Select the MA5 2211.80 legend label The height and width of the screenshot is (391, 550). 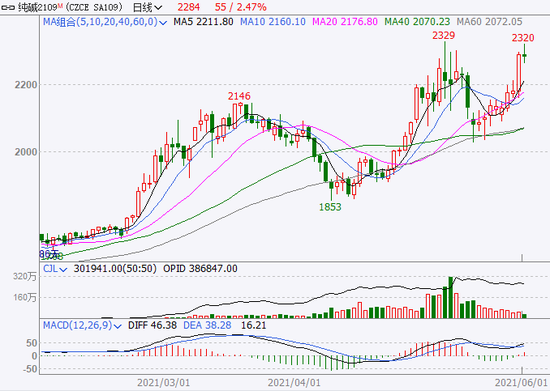tap(203, 22)
